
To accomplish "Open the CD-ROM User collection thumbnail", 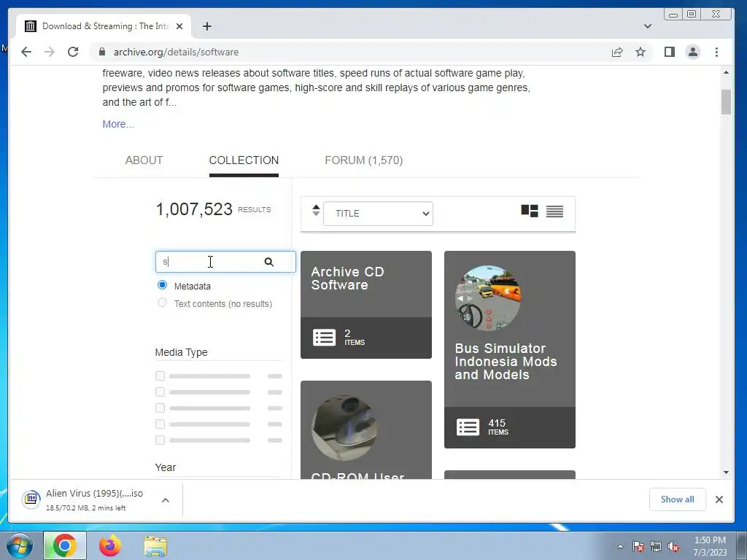I will pos(344,427).
